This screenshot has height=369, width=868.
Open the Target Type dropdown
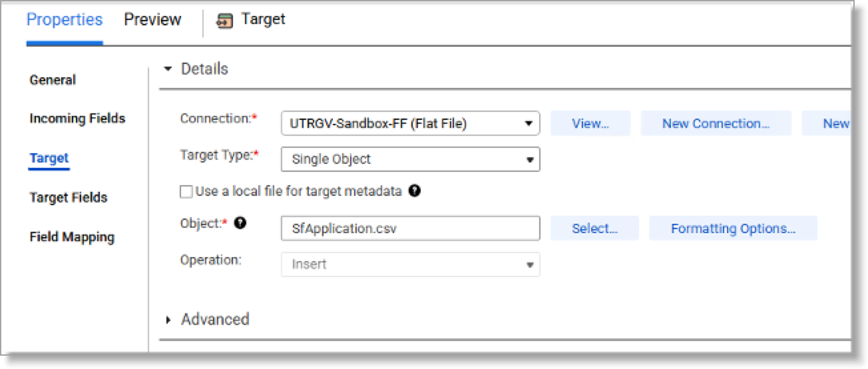pyautogui.click(x=410, y=159)
